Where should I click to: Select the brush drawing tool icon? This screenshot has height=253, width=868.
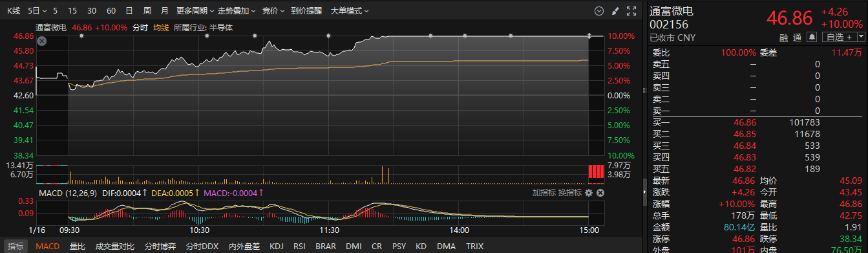[615, 11]
